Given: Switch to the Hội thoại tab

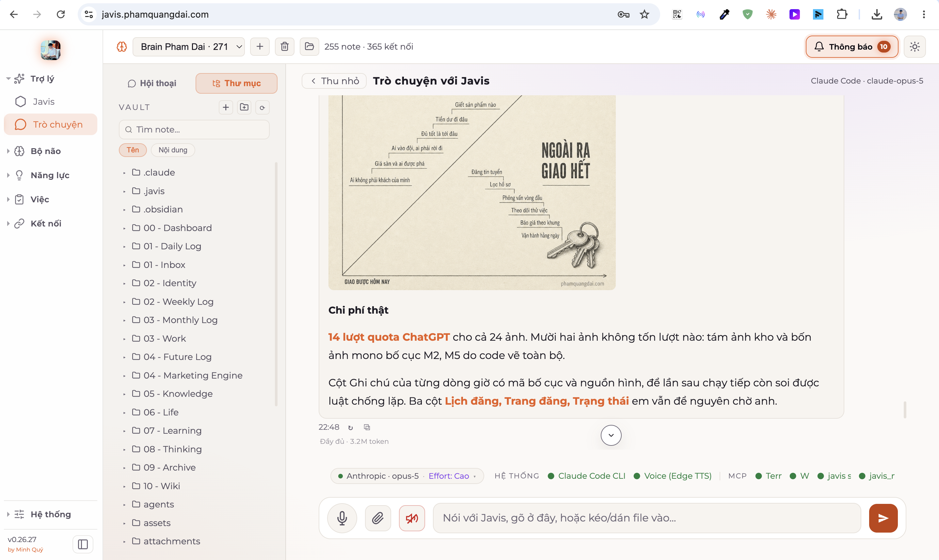Looking at the screenshot, I should pos(152,83).
